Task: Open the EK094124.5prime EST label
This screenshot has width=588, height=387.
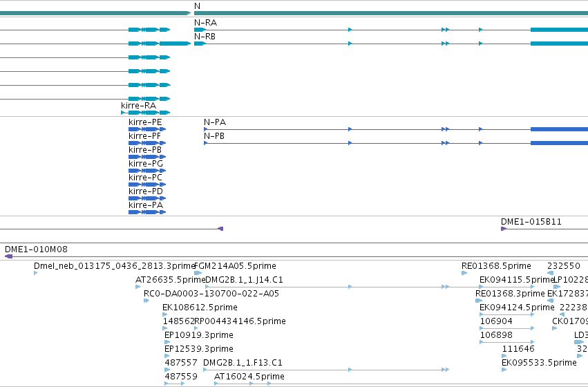Action: (517, 308)
